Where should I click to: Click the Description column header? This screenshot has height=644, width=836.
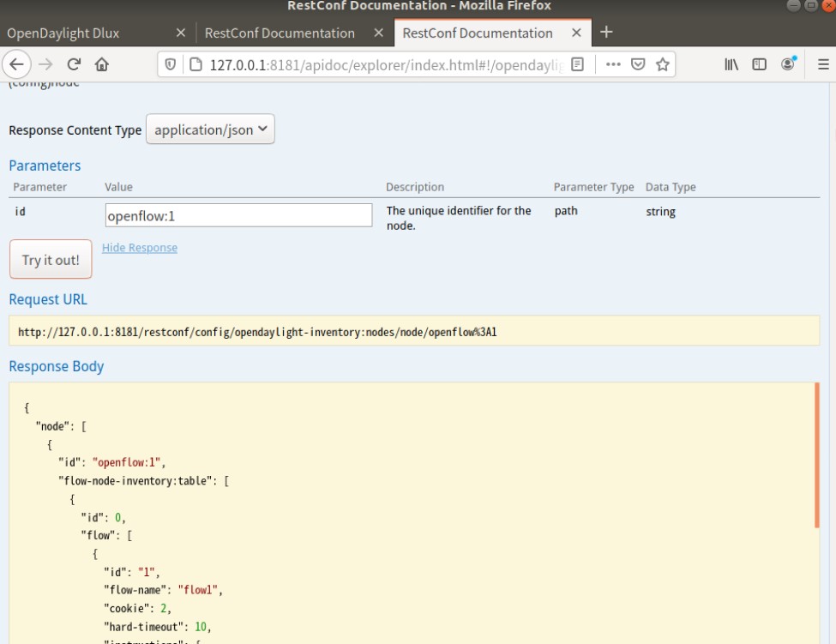415,187
